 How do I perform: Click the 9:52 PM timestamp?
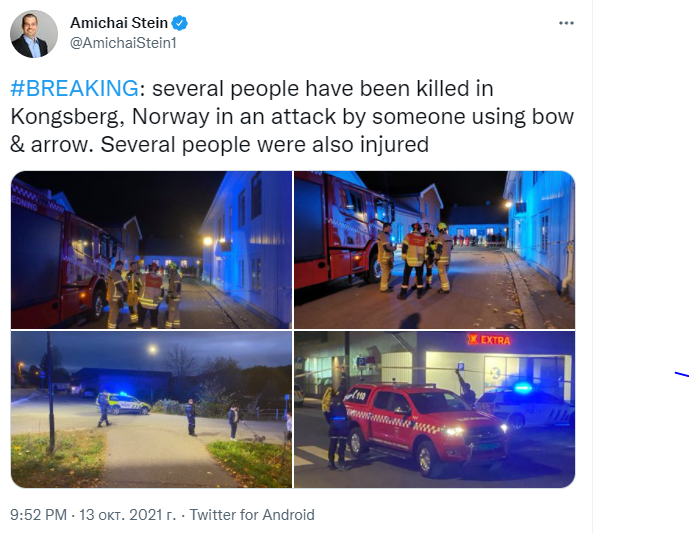click(38, 515)
